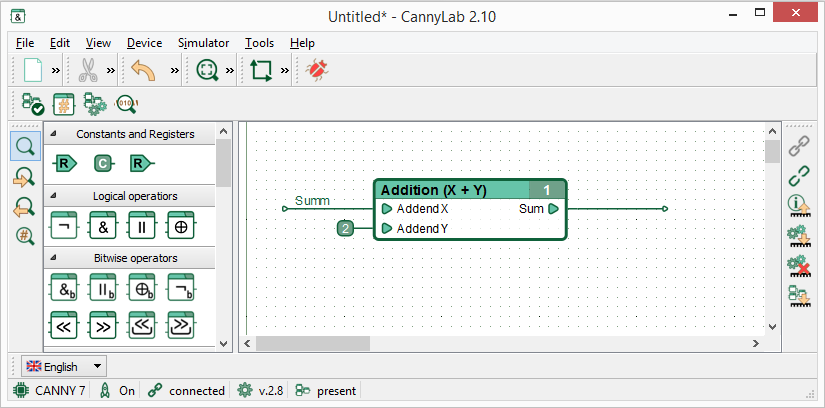Pick the rotate-right operator block
This screenshot has width=825, height=408.
(180, 325)
